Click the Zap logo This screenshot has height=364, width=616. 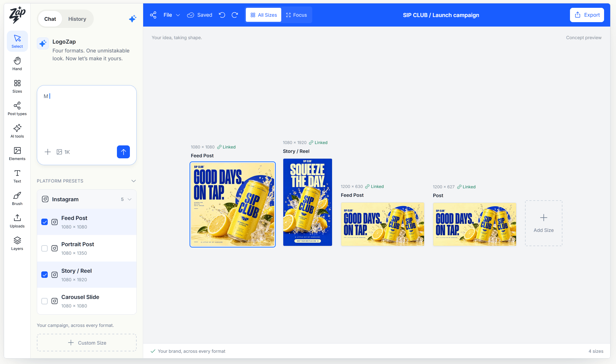click(17, 15)
